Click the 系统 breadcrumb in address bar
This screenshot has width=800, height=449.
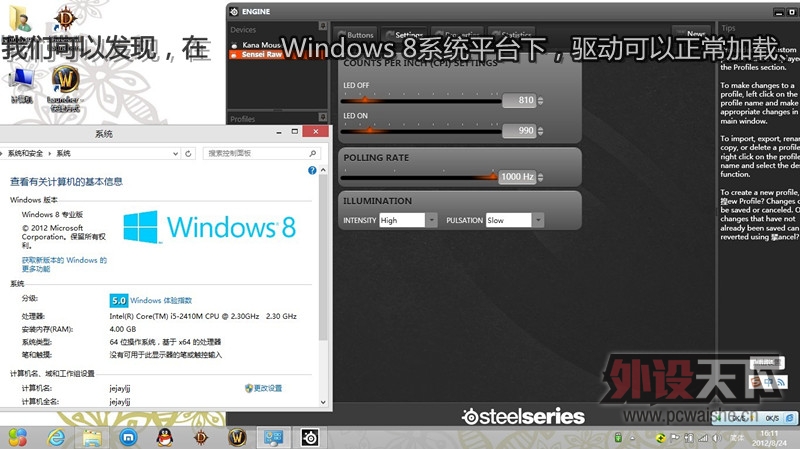[x=63, y=153]
